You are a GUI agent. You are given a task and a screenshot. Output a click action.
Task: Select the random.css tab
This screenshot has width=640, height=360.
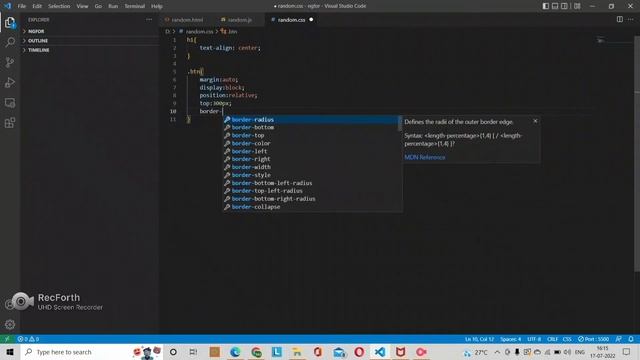coord(291,20)
